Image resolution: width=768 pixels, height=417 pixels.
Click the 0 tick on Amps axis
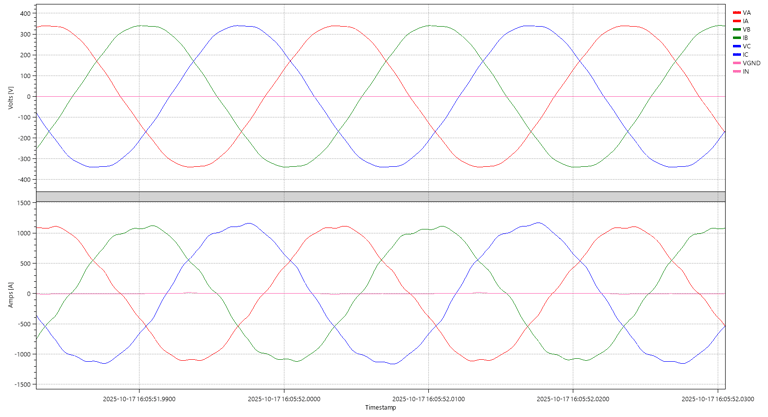pyautogui.click(x=29, y=294)
